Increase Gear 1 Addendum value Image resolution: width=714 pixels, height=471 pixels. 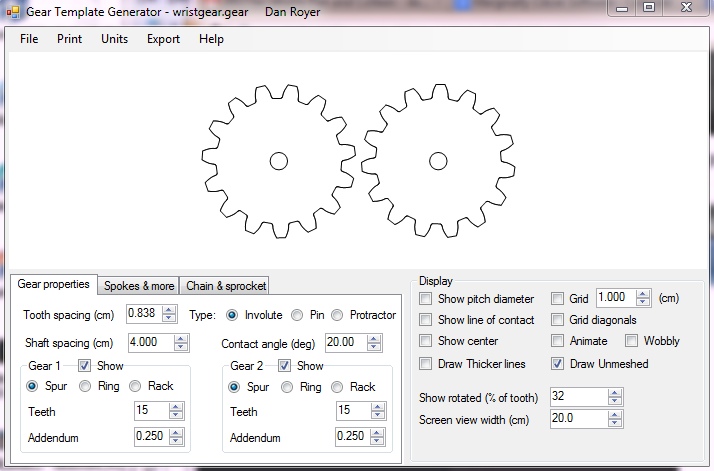(176, 433)
